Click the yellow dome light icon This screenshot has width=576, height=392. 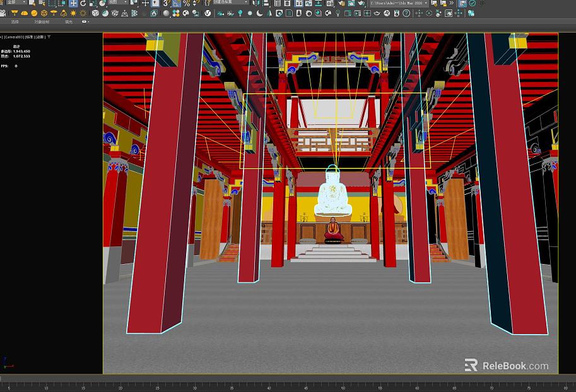pos(24,13)
